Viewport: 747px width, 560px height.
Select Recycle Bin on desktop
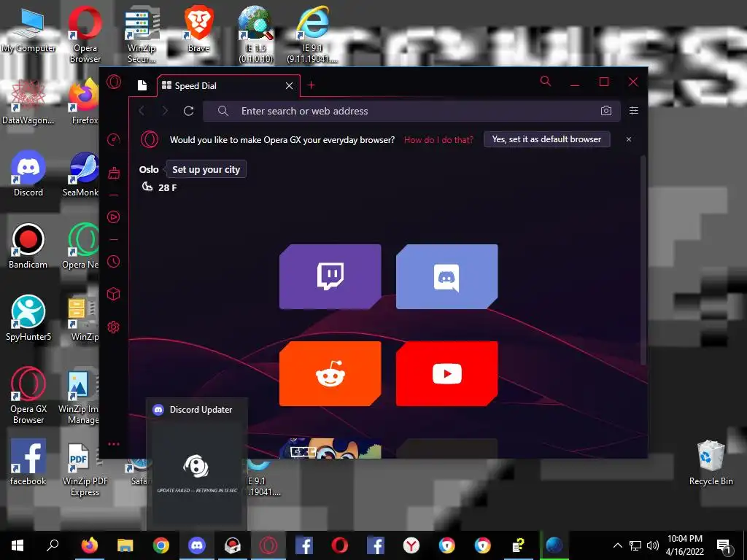[x=711, y=462]
